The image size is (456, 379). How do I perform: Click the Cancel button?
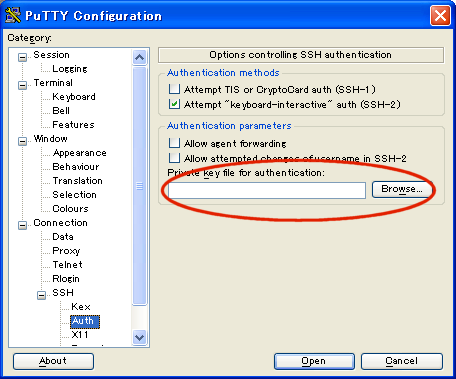click(402, 361)
